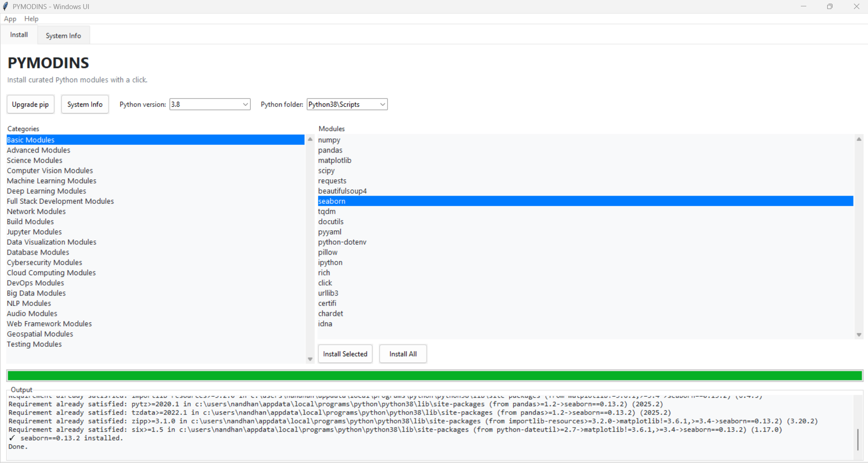Switch to the Install tab
This screenshot has width=868, height=463.
18,34
